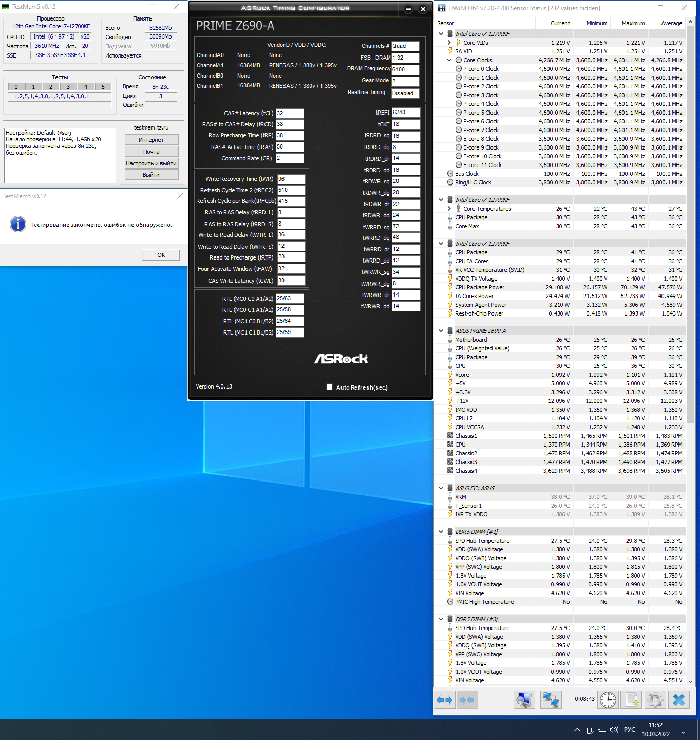700x740 pixels.
Task: Click test number 3 box in TestMem5
Action: pyautogui.click(x=68, y=87)
